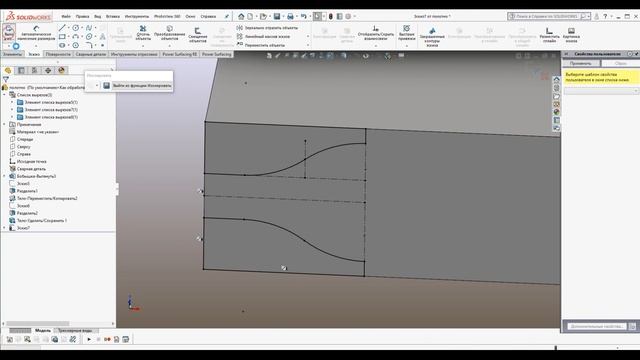Click the Home icon in quick toolbar
This screenshot has height=360, width=640.
(x=241, y=16)
